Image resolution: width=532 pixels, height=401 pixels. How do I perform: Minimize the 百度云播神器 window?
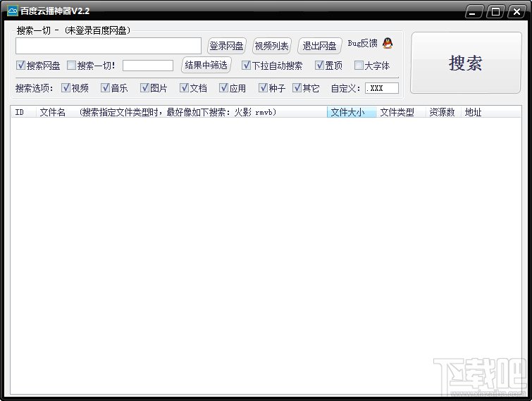coord(473,12)
